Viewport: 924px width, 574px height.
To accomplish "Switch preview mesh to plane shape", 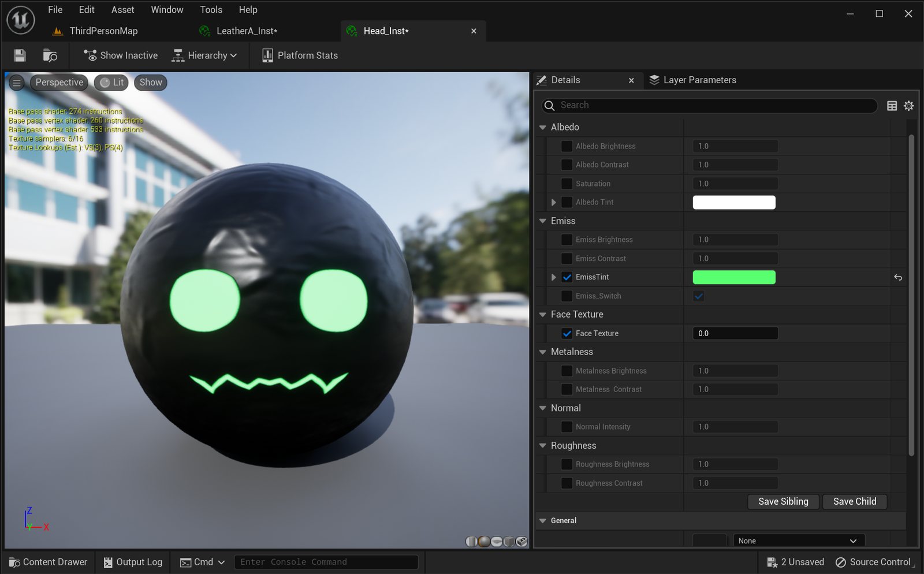I will (x=497, y=541).
